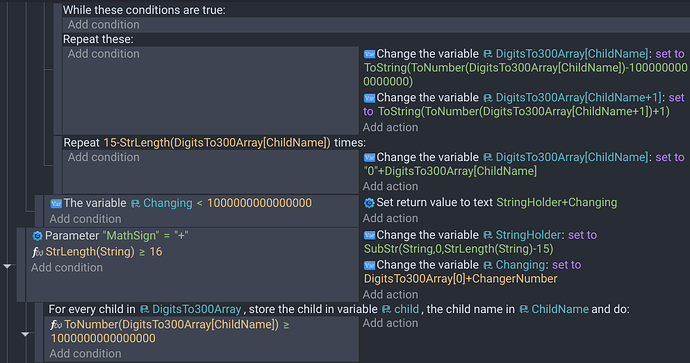This screenshot has width=690, height=363.
Task: Click variable icon of DigitsTo300Array[ChildName+1] action
Action: 369,98
